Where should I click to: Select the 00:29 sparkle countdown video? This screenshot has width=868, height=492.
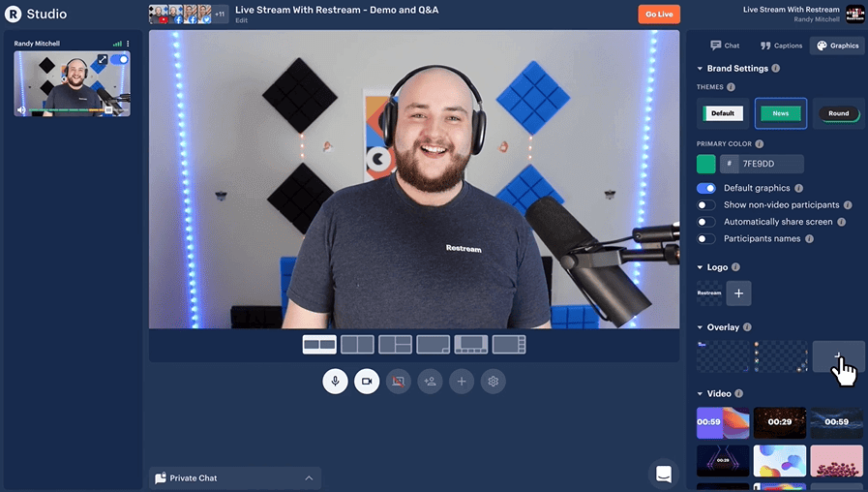779,422
